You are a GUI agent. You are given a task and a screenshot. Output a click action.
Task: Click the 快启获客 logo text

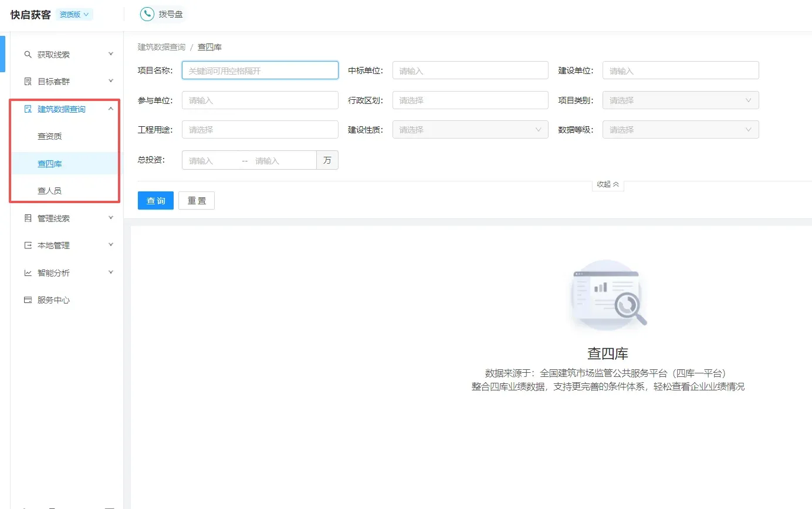31,15
